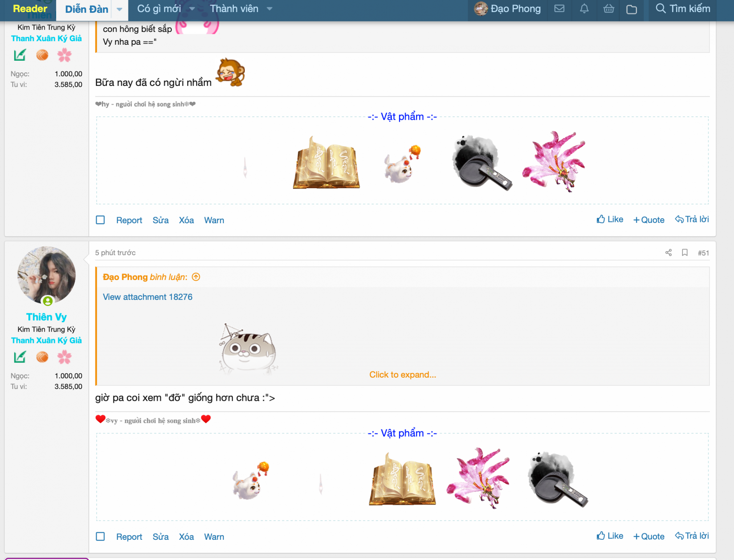Bookmark post #51
Screen dimensions: 734x560
[685, 253]
